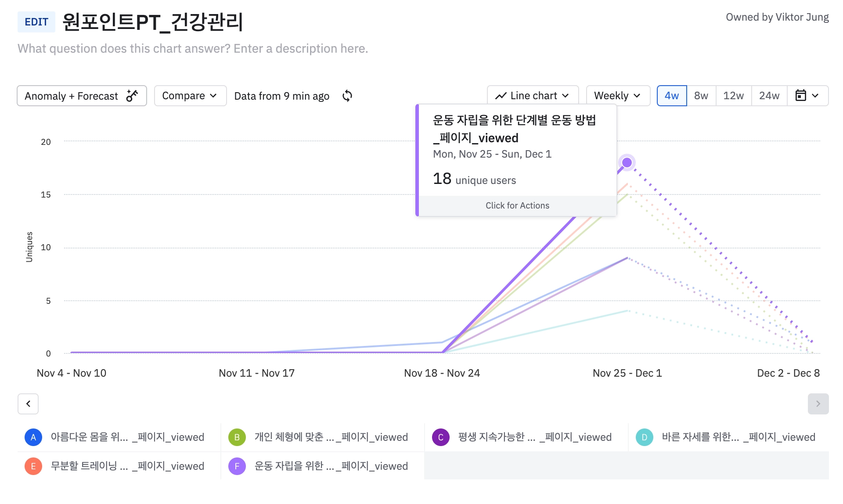The width and height of the screenshot is (843, 504).
Task: Select the 24w time range tab
Action: click(769, 96)
